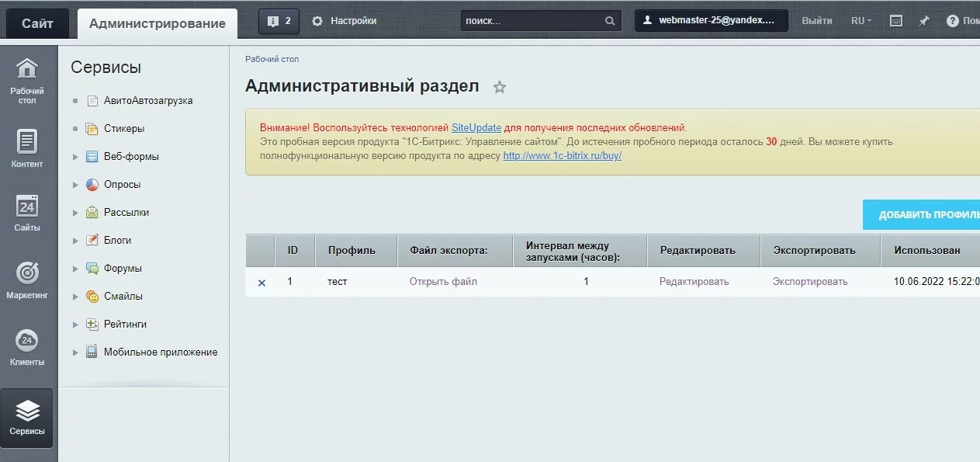
Task: Expand the Блоги tree node arrow
Action: tap(75, 241)
